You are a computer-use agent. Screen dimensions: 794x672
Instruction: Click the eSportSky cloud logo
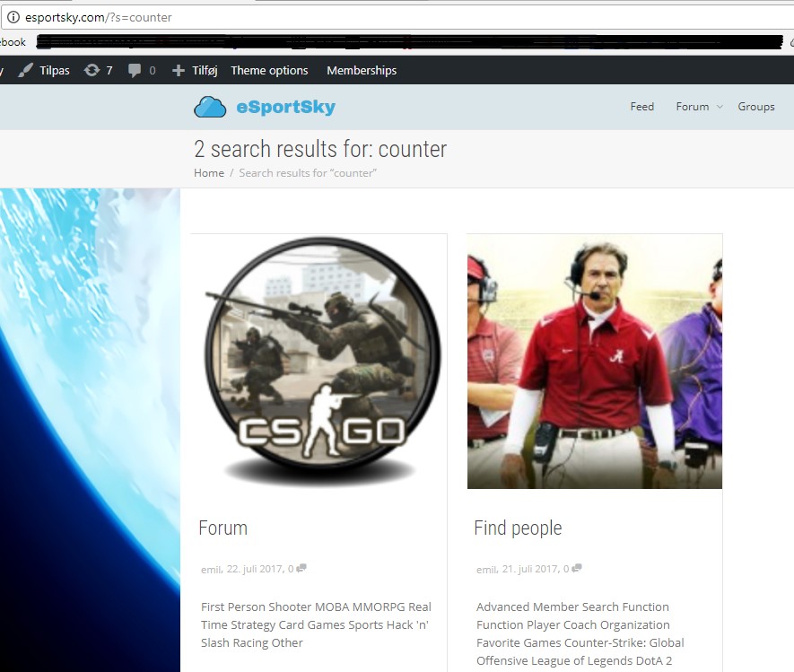210,107
